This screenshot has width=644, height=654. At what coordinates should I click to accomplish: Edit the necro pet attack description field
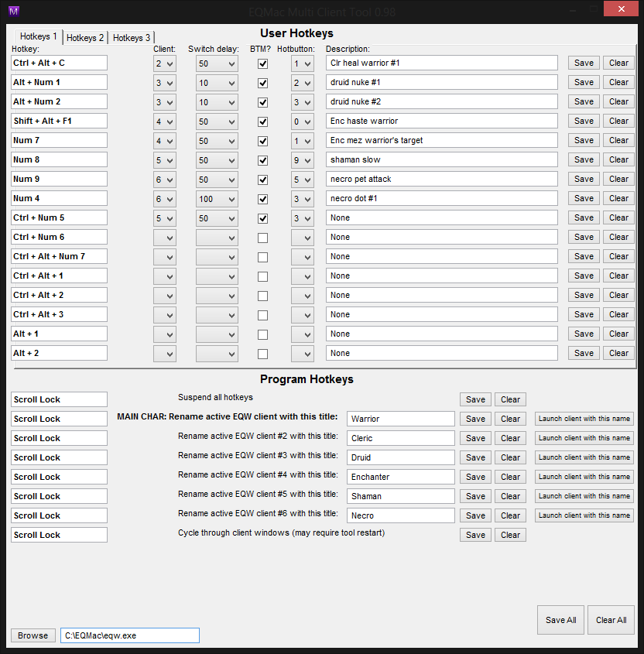click(x=441, y=179)
